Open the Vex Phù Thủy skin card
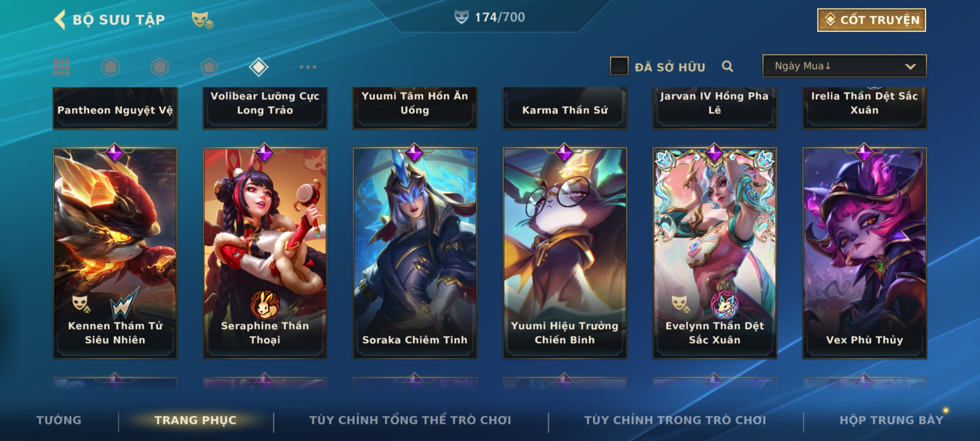This screenshot has width=980, height=441. (864, 253)
